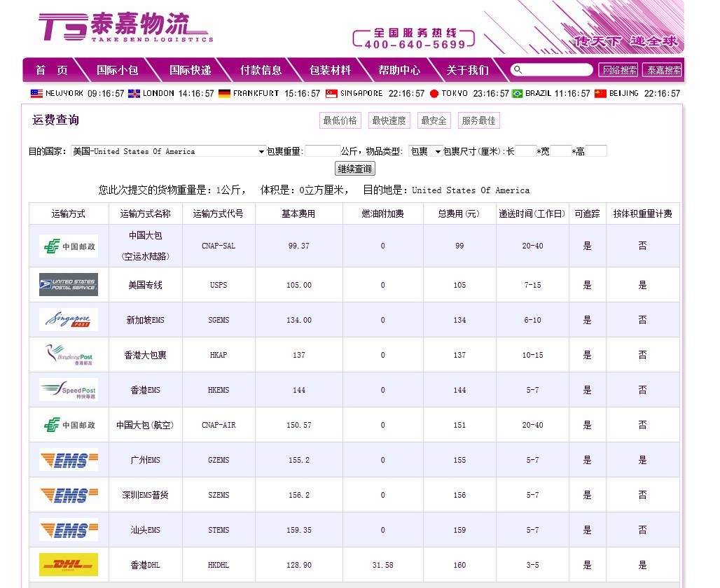Click the SpeedPost logo in HKEMS row
Image resolution: width=720 pixels, height=588 pixels.
69,390
